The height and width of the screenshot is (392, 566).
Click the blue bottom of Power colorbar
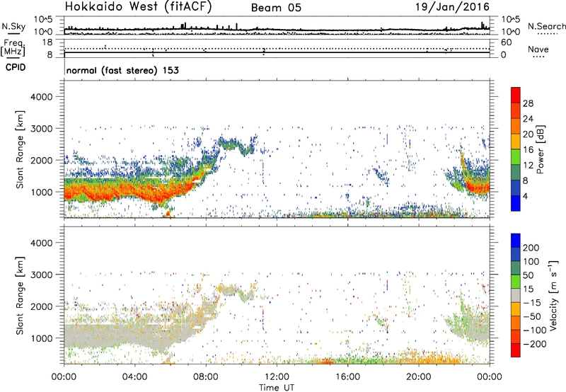coord(516,203)
